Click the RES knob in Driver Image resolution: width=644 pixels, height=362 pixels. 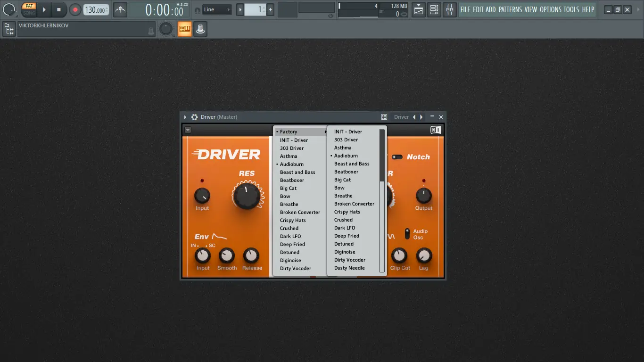246,196
